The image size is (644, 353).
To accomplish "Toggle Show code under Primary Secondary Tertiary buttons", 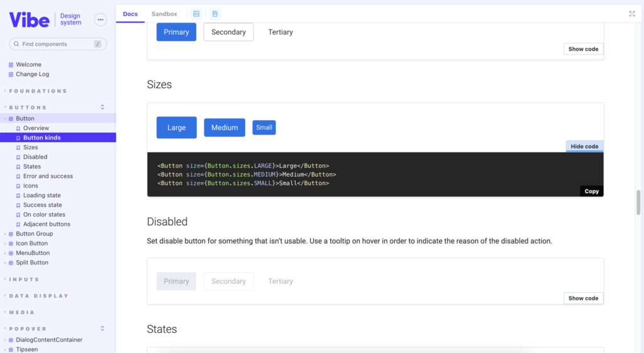I will 583,49.
